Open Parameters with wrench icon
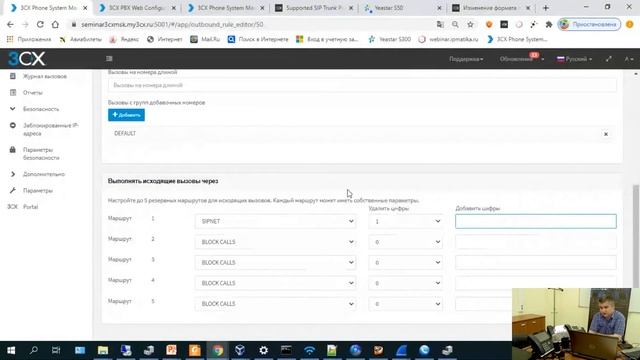 click(x=38, y=191)
